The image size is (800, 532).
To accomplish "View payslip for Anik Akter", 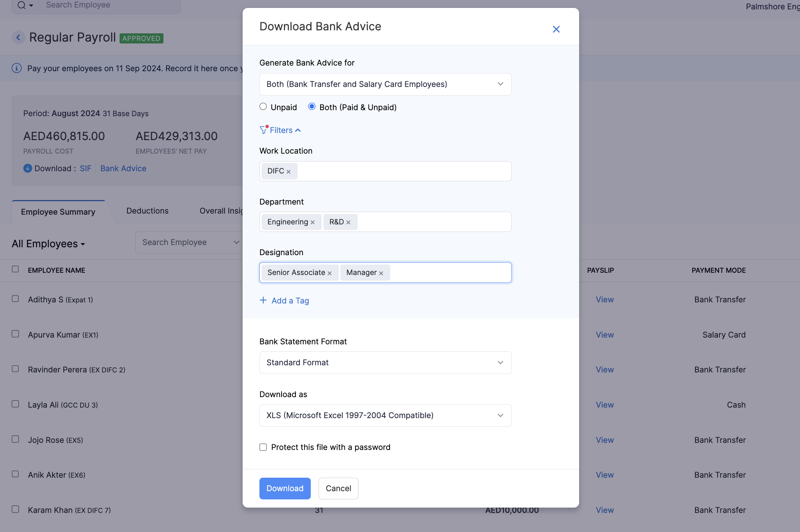I will point(605,475).
